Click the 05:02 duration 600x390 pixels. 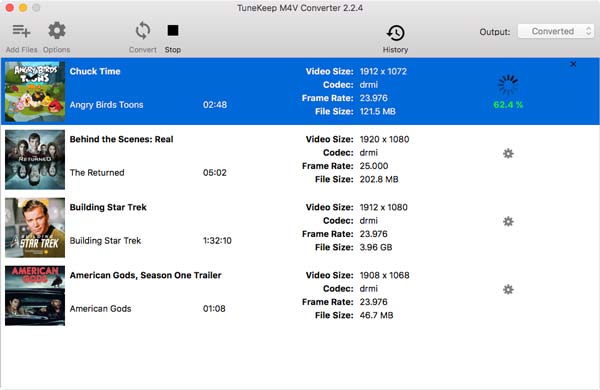(x=215, y=173)
